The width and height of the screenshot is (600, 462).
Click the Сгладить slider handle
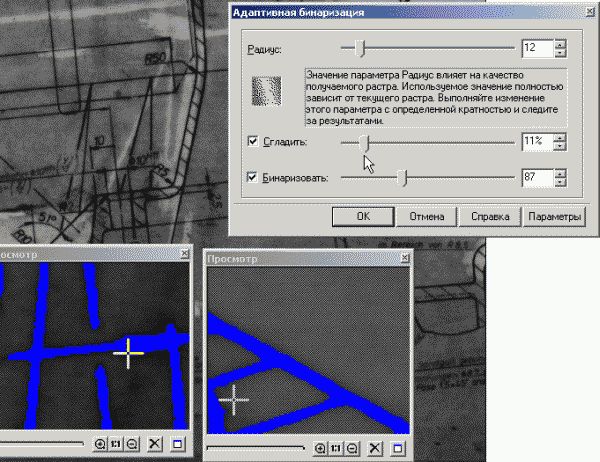point(364,143)
